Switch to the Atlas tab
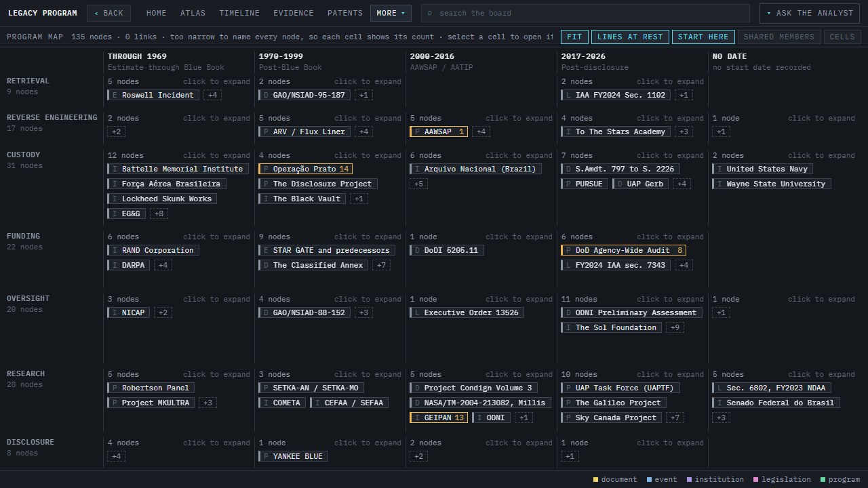 (x=193, y=13)
